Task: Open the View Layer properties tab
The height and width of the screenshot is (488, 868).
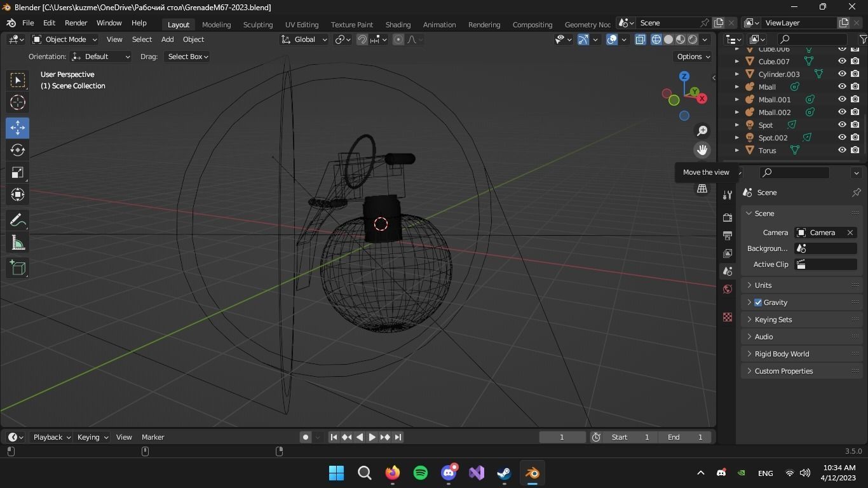Action: 728,253
